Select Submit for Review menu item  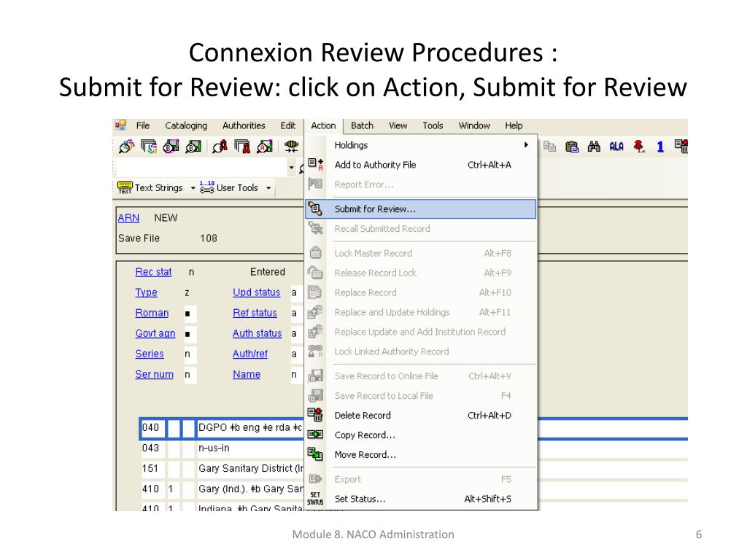coord(420,209)
